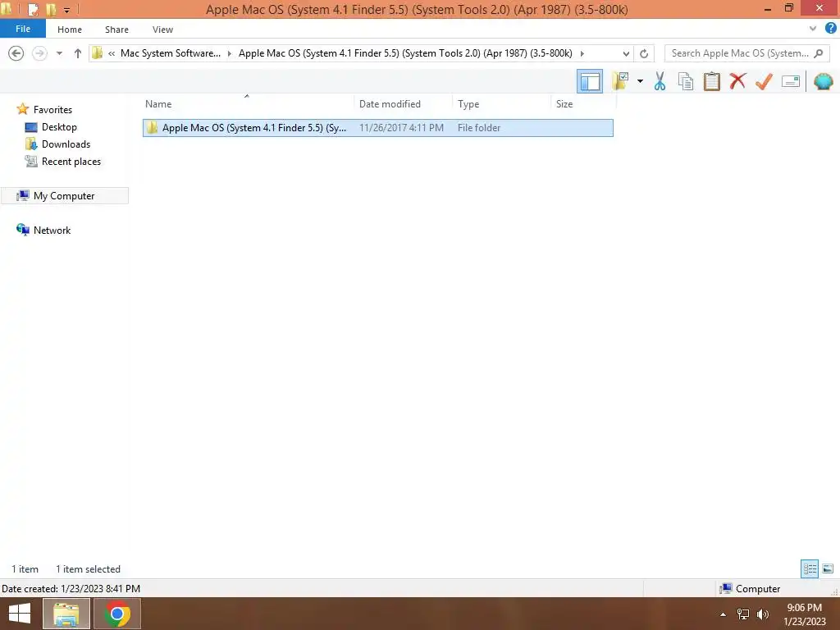Open the network tray icon
840x630 pixels.
[743, 614]
